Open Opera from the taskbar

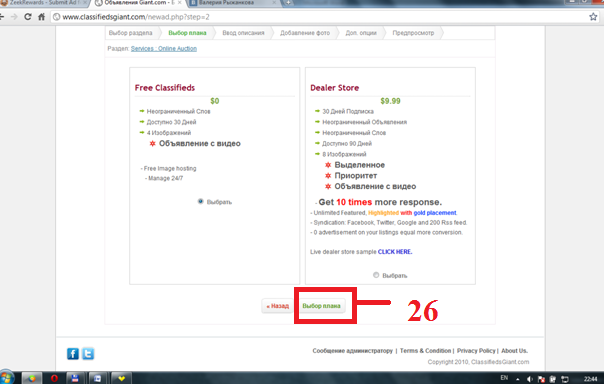[54, 378]
